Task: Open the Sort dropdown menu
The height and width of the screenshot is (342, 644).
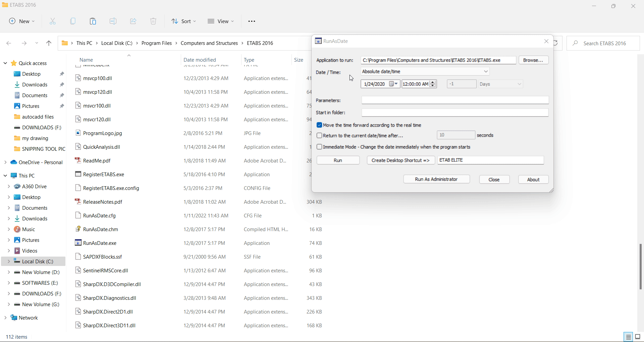Action: [x=183, y=21]
